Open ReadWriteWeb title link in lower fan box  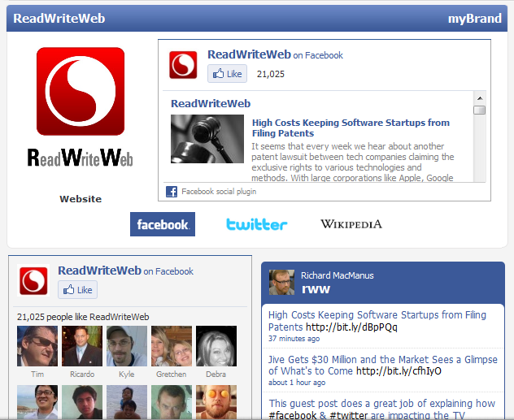click(x=100, y=271)
